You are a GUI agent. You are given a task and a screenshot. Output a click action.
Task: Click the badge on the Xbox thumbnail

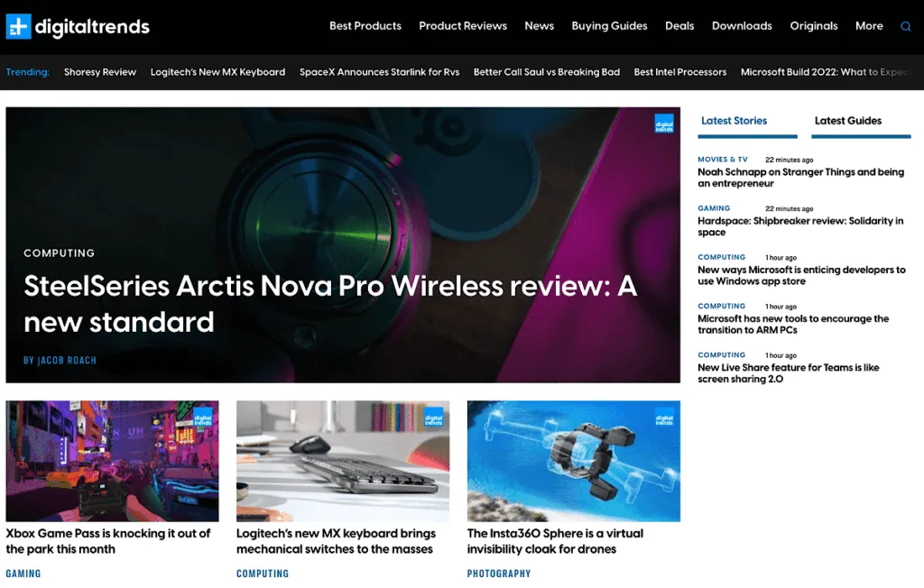tap(203, 418)
